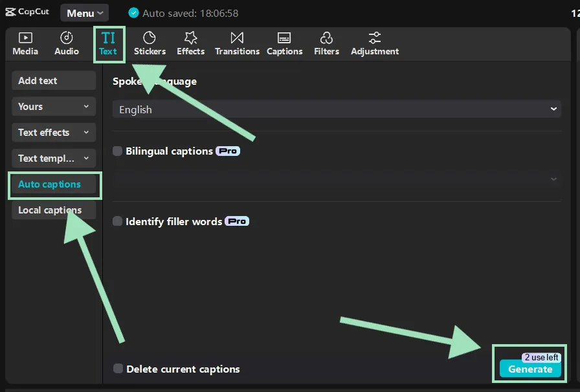Check Delete current captions
The image size is (580, 392).
[x=118, y=368]
